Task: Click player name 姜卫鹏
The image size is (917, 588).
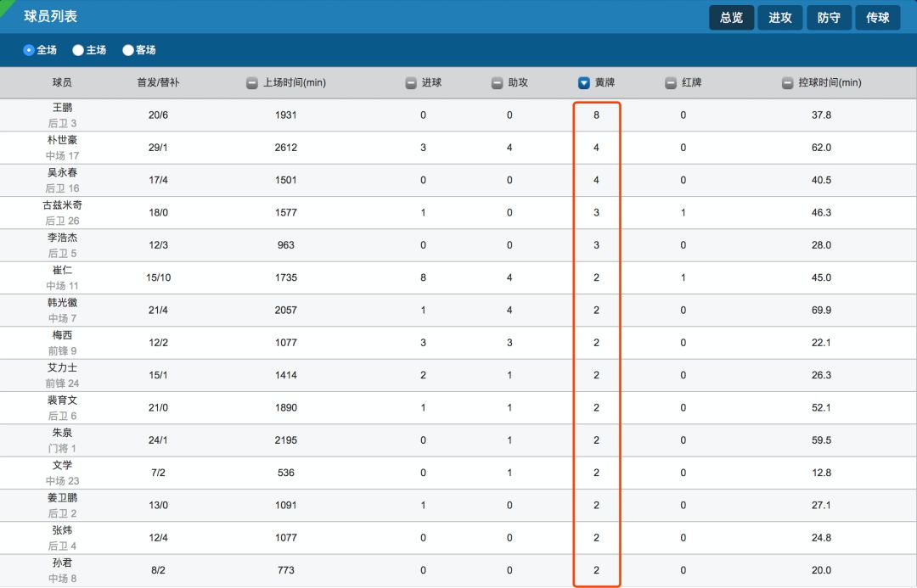Action: (62, 498)
